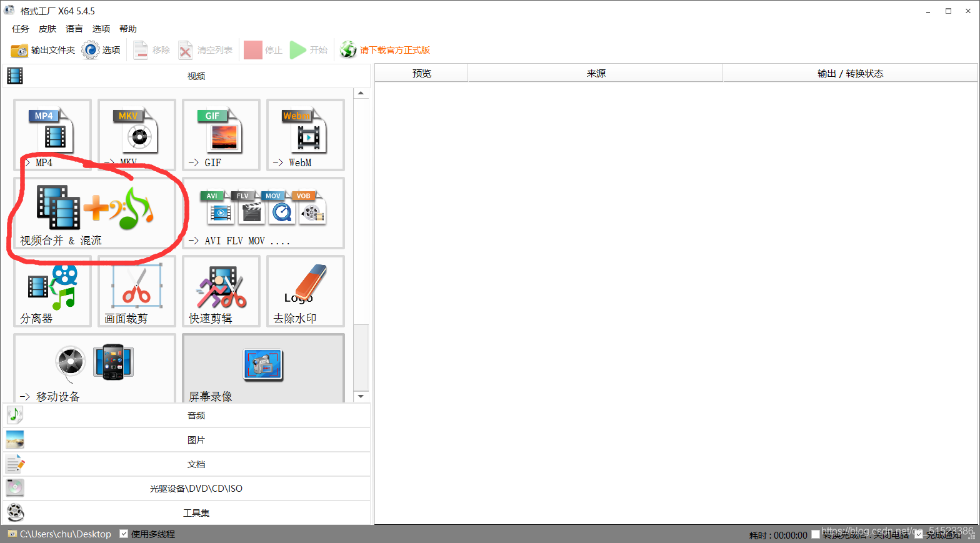Click the 耗时：00:00:00 elapsed time readout
This screenshot has height=543, width=980.
click(x=778, y=536)
